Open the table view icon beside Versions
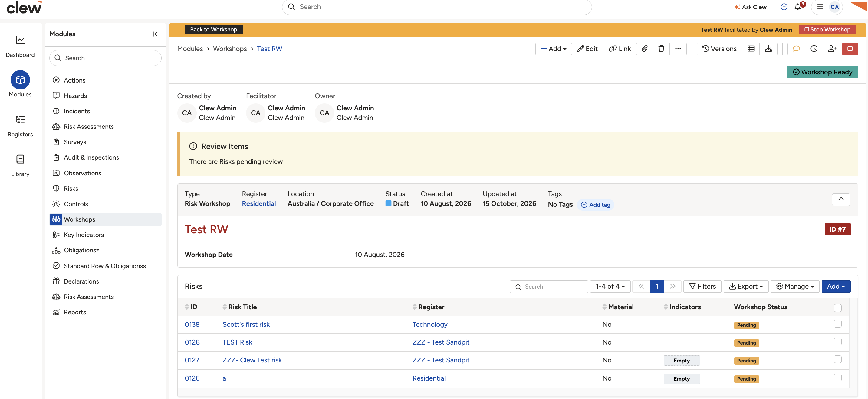The width and height of the screenshot is (868, 399). click(751, 49)
